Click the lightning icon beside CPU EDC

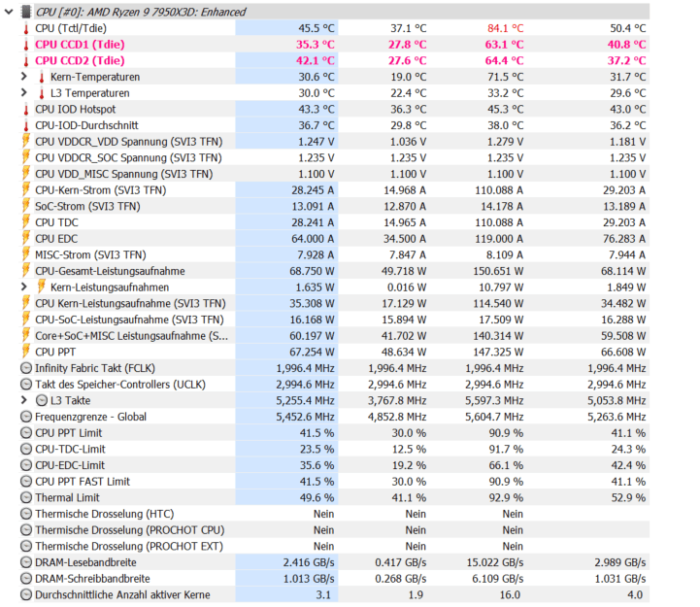click(x=26, y=238)
